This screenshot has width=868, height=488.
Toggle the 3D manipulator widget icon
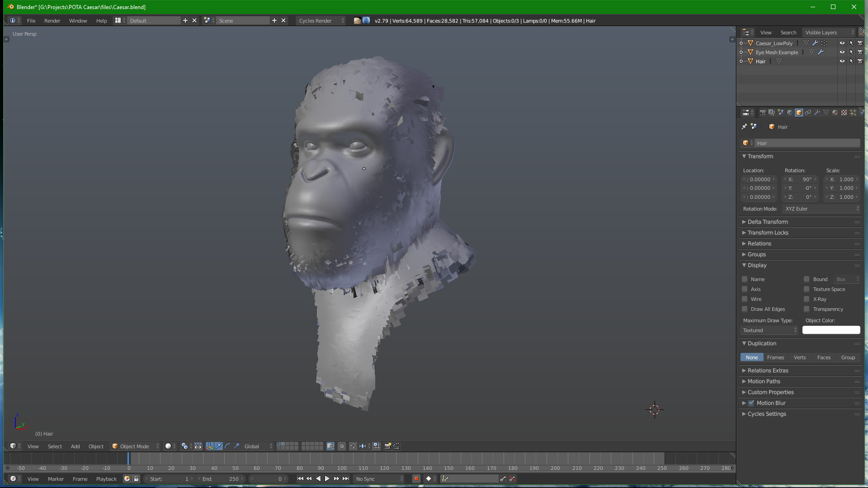click(x=210, y=446)
